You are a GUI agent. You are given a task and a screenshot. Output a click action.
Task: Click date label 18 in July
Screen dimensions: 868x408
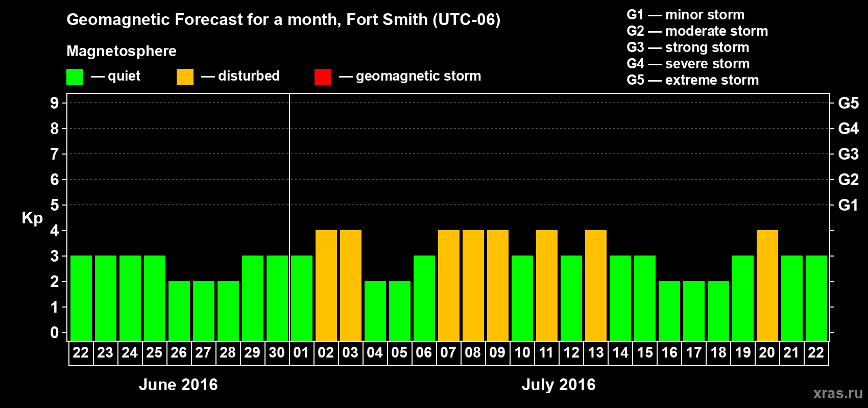pyautogui.click(x=718, y=353)
